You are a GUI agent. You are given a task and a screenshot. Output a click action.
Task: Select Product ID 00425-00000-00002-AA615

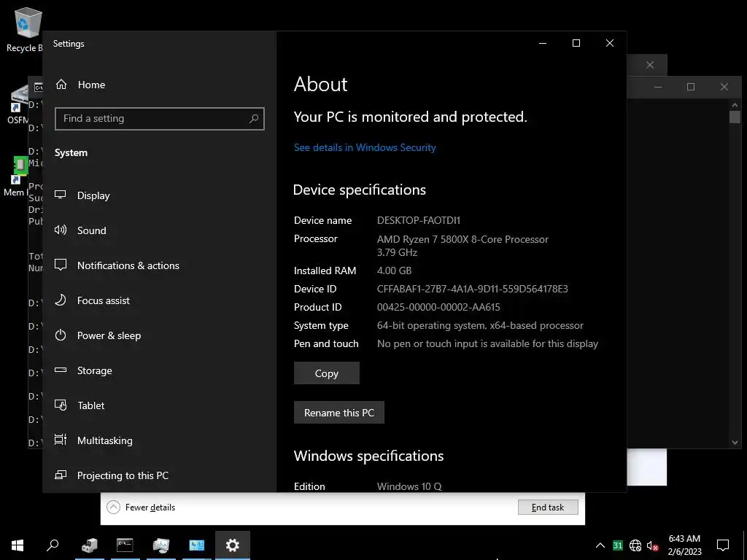click(438, 307)
